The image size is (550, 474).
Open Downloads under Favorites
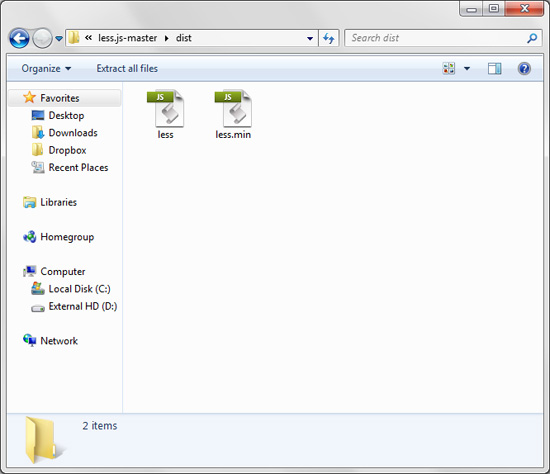pos(73,133)
